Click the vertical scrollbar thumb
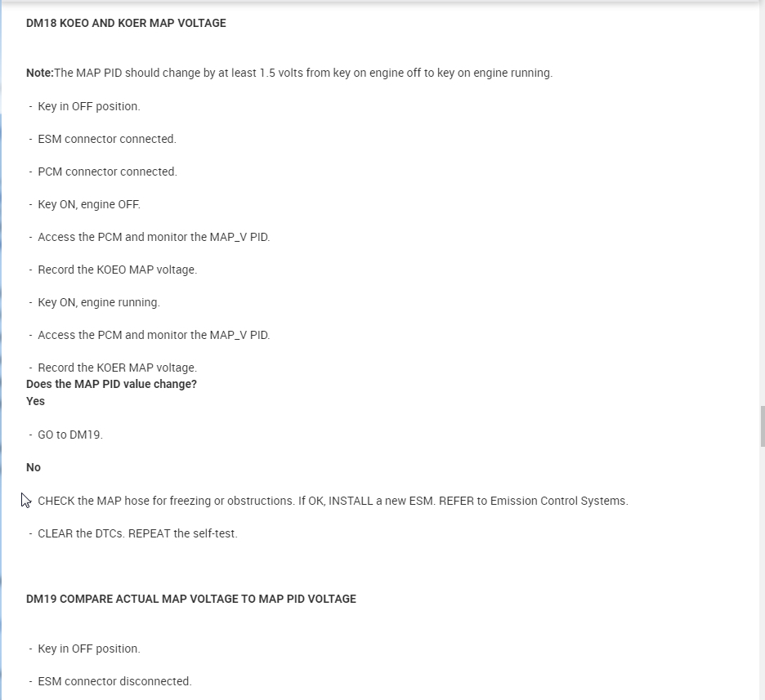The image size is (765, 700). (x=763, y=426)
